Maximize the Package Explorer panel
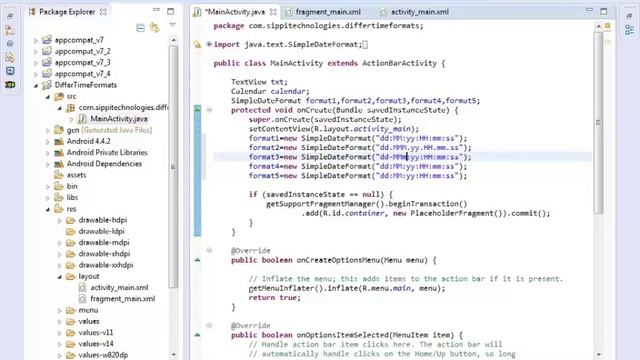This screenshot has height=360, width=640. 171,11
